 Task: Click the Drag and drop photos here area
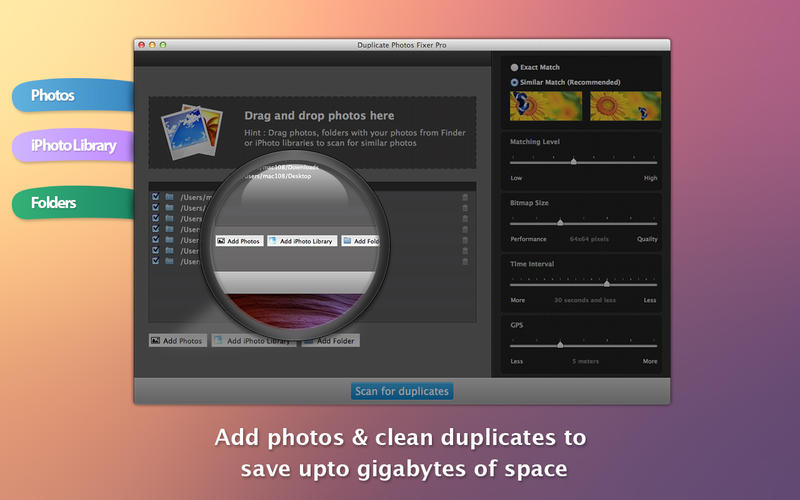(312, 133)
